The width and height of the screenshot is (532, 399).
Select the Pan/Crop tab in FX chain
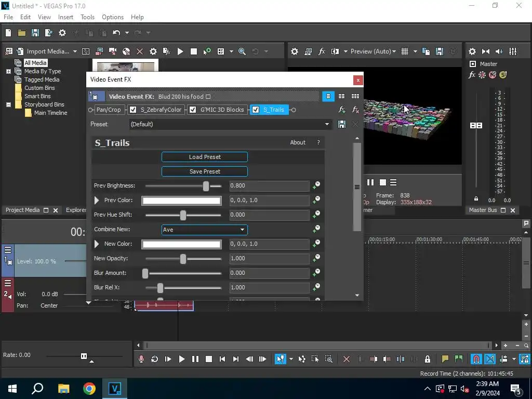pos(109,110)
